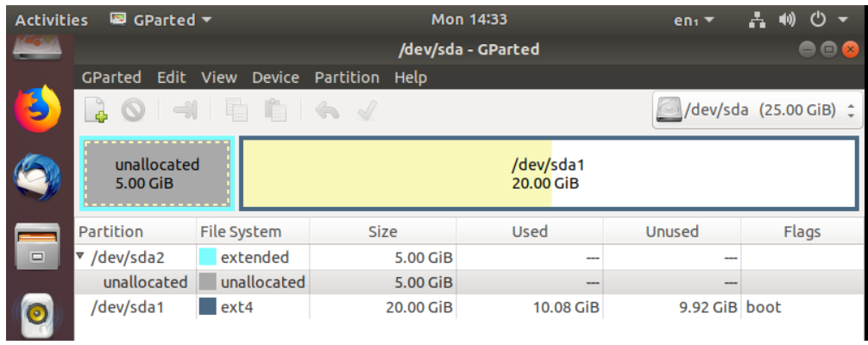Click the network status icon in top bar
The width and height of the screenshot is (868, 345).
(x=757, y=21)
